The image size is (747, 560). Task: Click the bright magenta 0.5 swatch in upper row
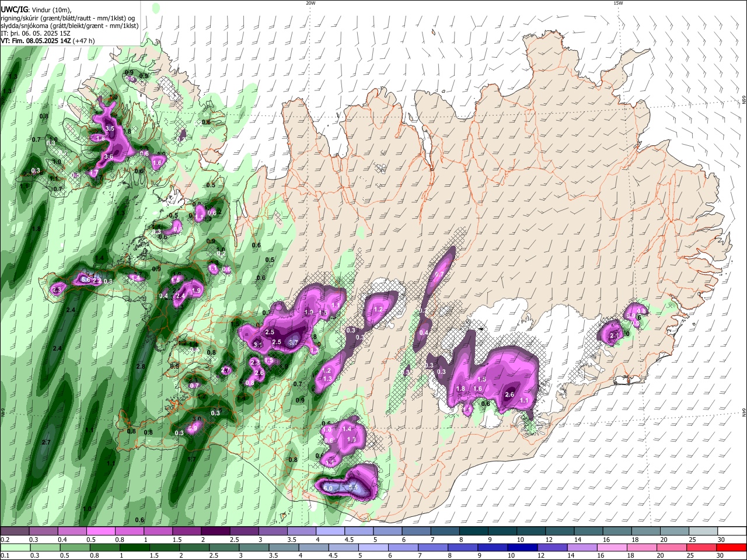click(x=100, y=531)
